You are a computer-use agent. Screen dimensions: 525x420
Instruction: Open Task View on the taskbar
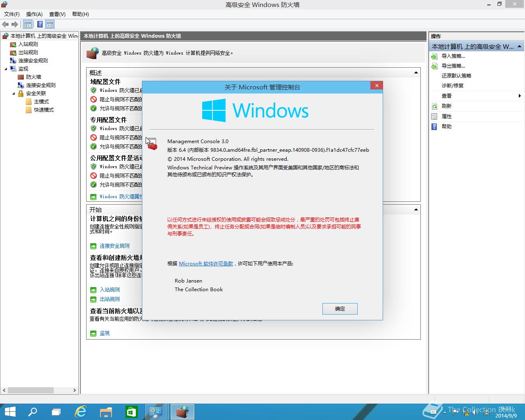tap(56, 411)
